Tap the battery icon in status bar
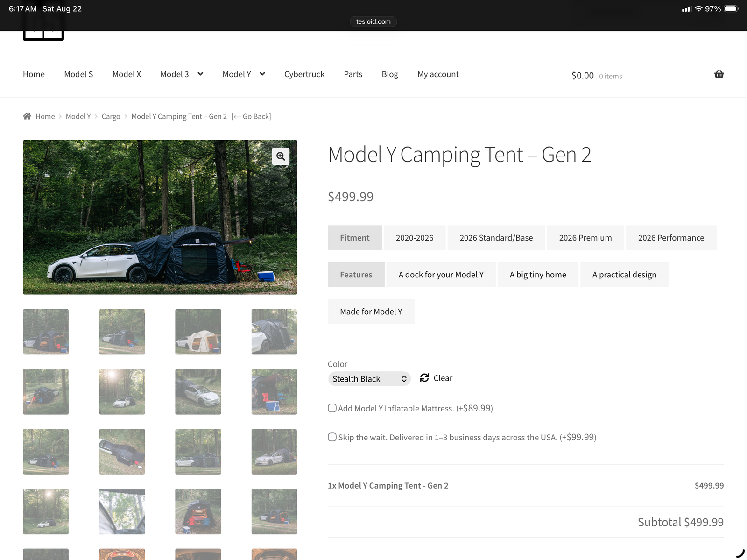Viewport: 747px width, 560px height. point(731,9)
